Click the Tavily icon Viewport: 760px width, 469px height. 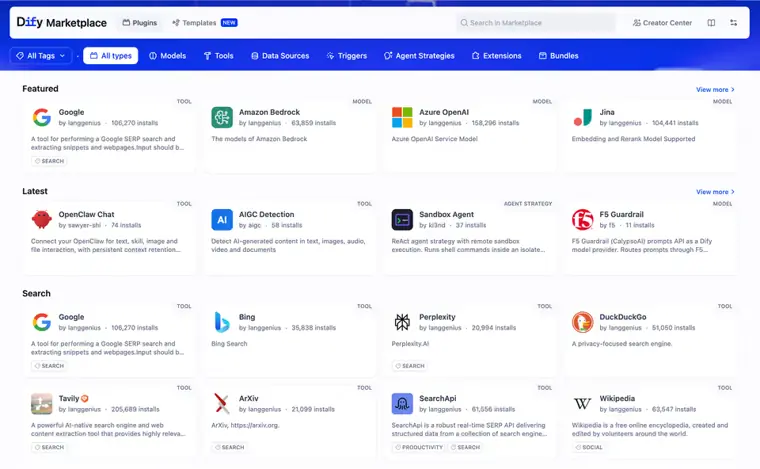tap(42, 404)
